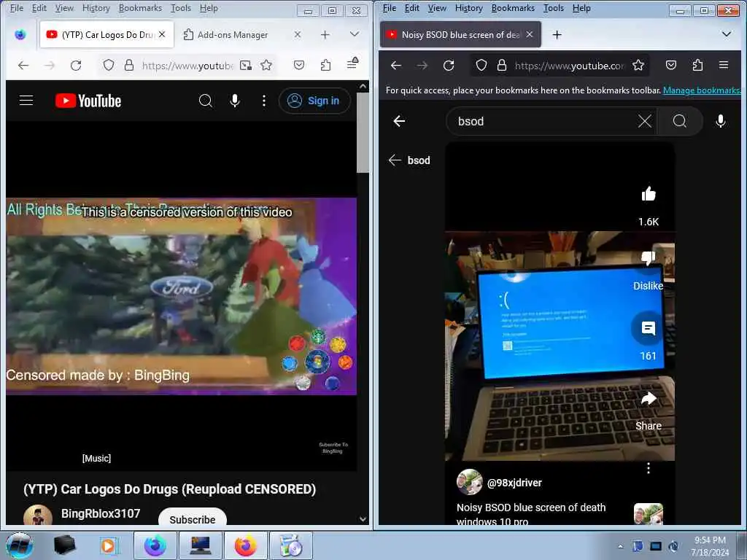
Task: Open YouTube search icon in left window
Action: coord(205,101)
